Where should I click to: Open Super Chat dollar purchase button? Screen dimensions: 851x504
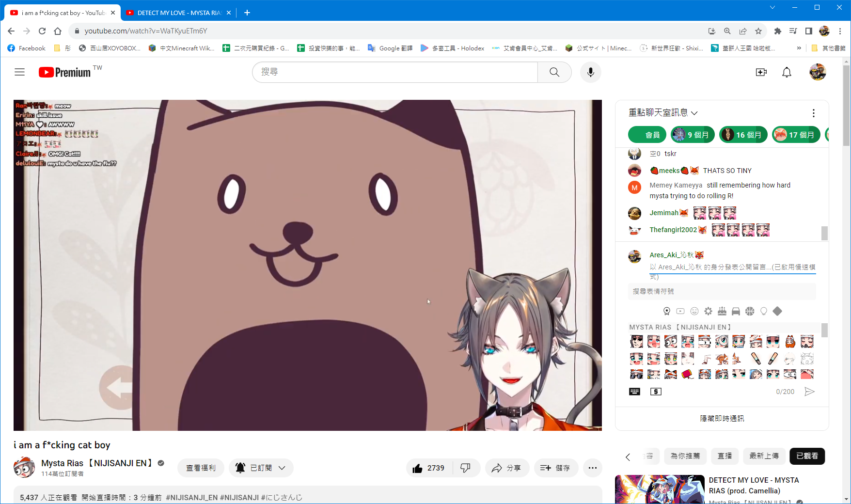656,392
